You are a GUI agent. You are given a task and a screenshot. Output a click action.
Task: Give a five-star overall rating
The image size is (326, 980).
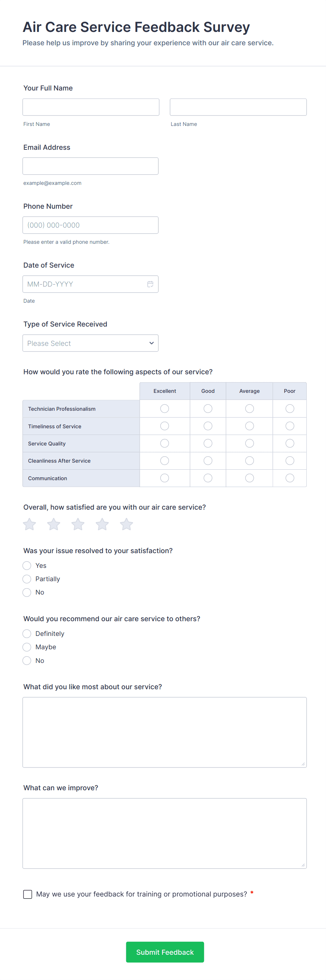(x=126, y=524)
